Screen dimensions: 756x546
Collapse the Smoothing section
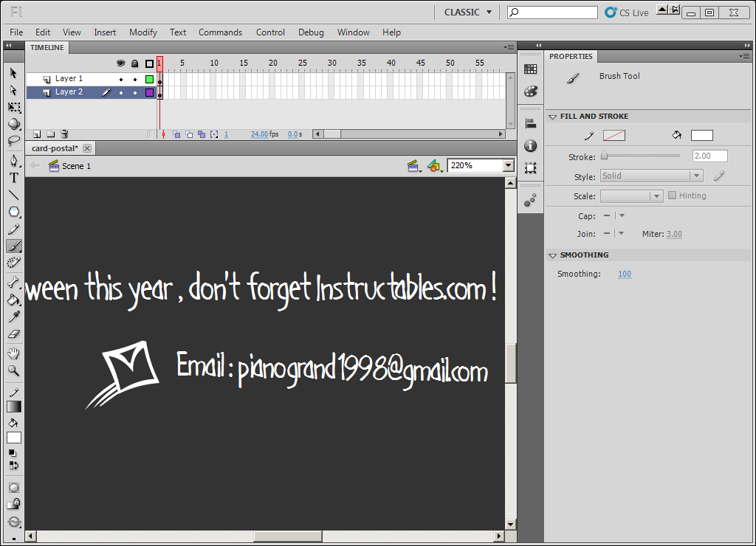(x=552, y=255)
